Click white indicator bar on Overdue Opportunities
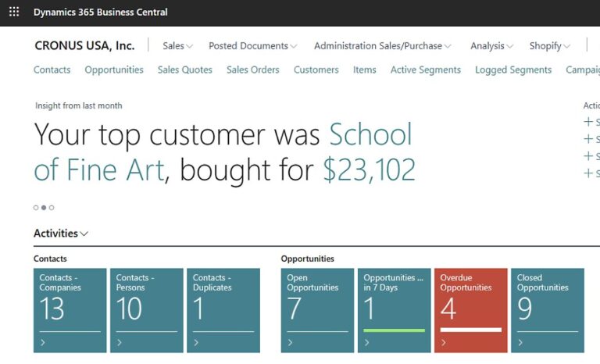 (471, 330)
